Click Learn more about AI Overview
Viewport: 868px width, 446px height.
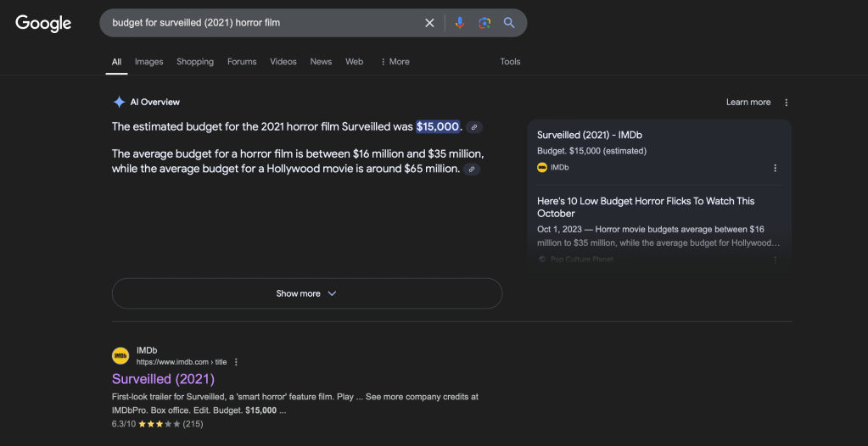pyautogui.click(x=748, y=103)
